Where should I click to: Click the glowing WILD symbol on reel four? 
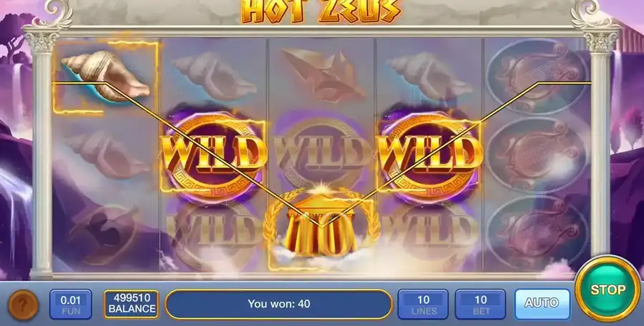[429, 154]
